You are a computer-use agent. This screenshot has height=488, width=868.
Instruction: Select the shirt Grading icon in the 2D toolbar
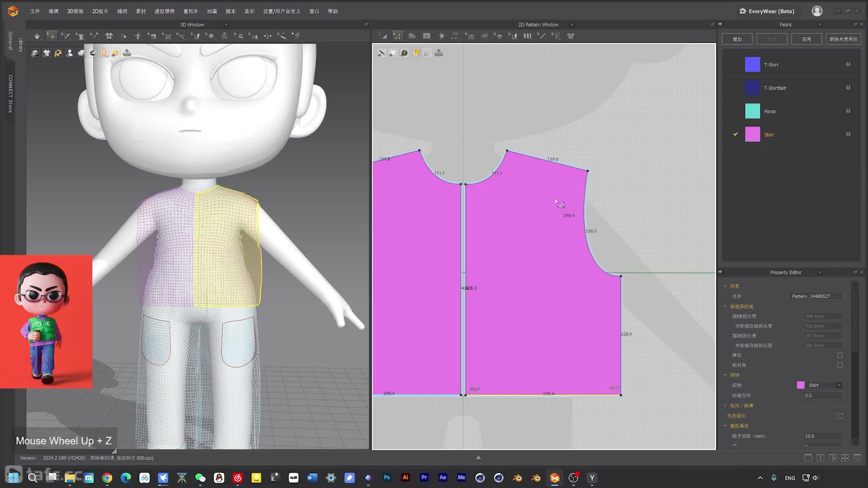571,36
